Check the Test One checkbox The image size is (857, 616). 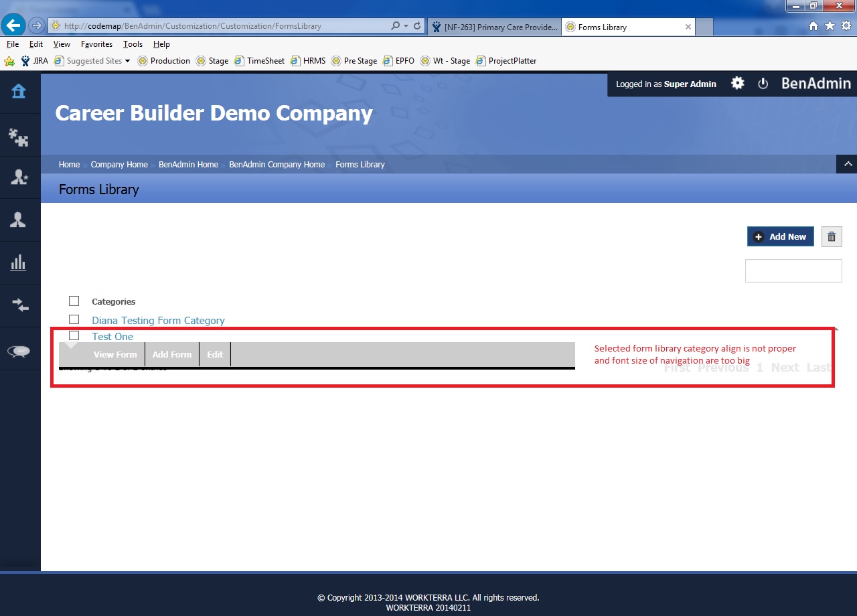(74, 335)
